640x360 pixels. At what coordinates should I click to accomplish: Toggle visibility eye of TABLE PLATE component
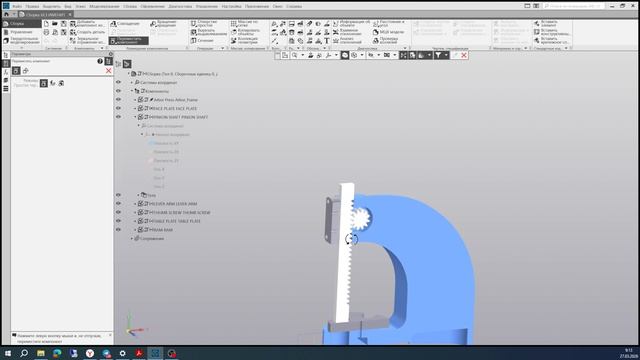pyautogui.click(x=118, y=221)
